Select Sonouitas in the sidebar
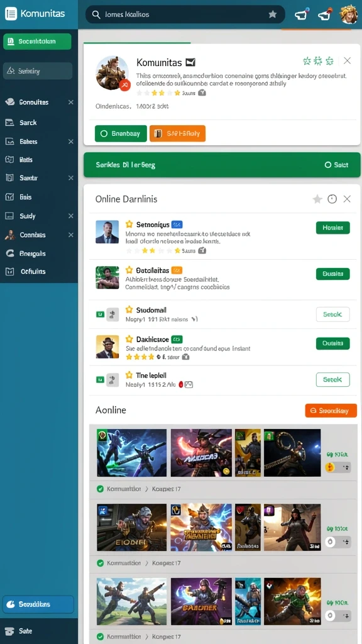Viewport: 362px width, 644px height. click(34, 103)
